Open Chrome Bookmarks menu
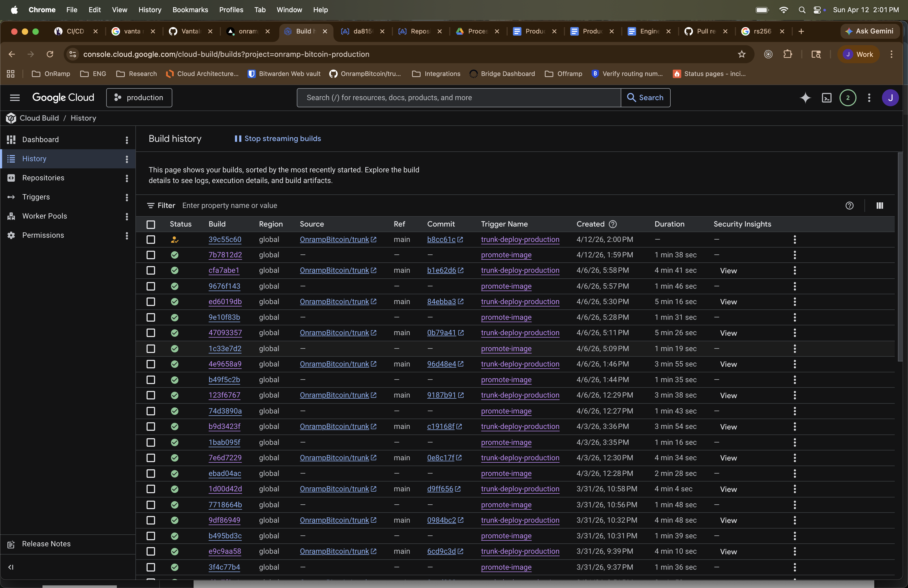Screen dimensions: 908x588 [190, 10]
